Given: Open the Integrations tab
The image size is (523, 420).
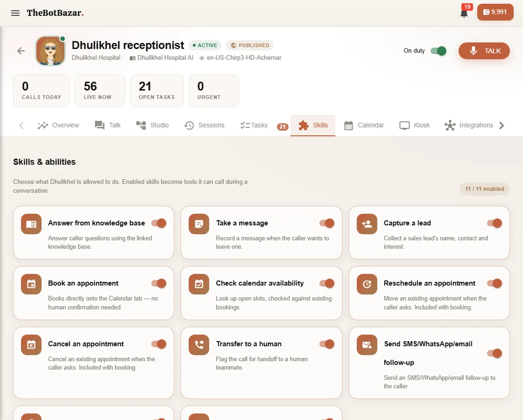Looking at the screenshot, I should [469, 126].
